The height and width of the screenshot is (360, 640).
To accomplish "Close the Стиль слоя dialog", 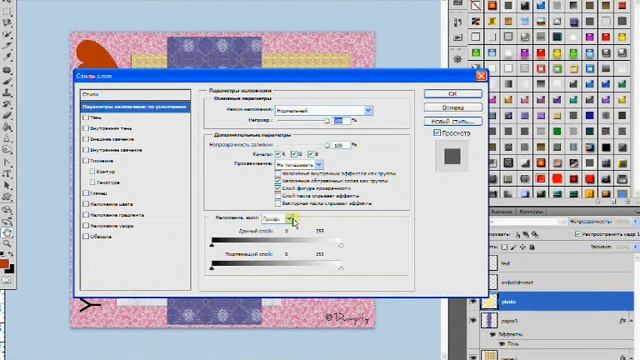I will [x=481, y=76].
